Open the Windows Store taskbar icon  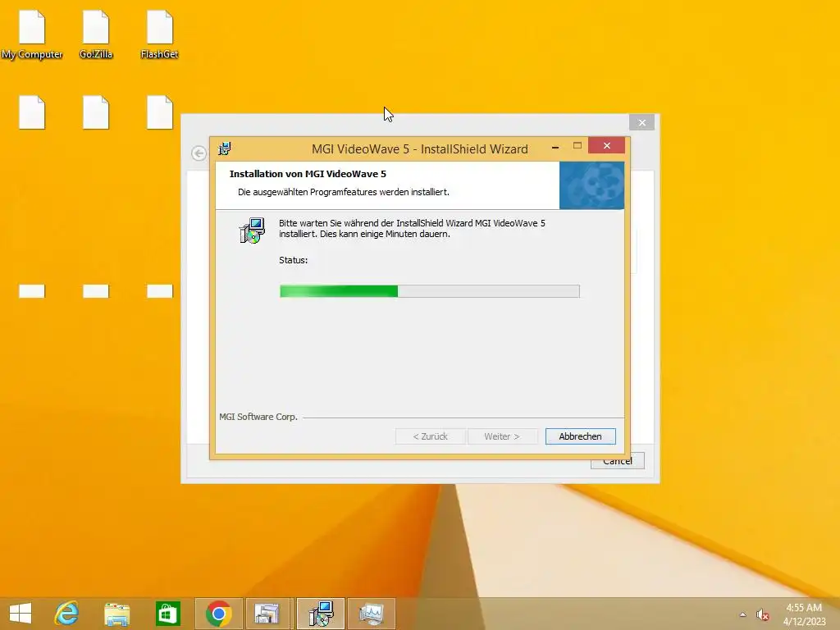[167, 614]
